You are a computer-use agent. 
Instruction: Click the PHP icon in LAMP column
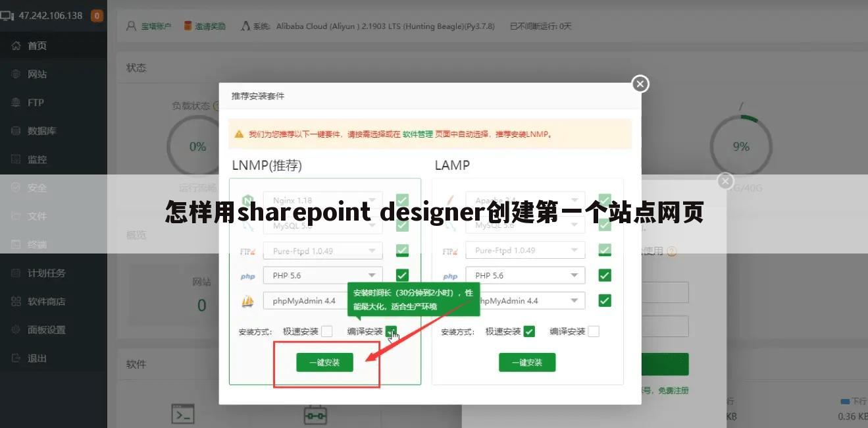coord(450,276)
